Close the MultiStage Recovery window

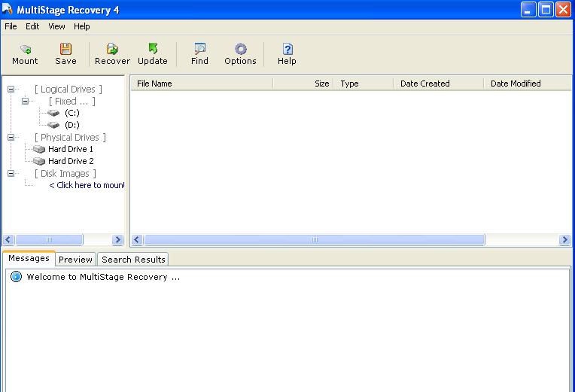563,10
